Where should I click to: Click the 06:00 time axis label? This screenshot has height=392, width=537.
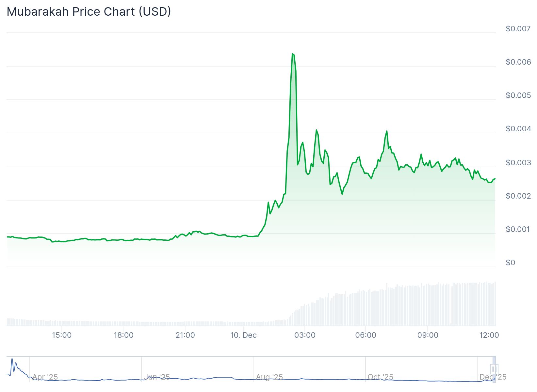pyautogui.click(x=366, y=335)
